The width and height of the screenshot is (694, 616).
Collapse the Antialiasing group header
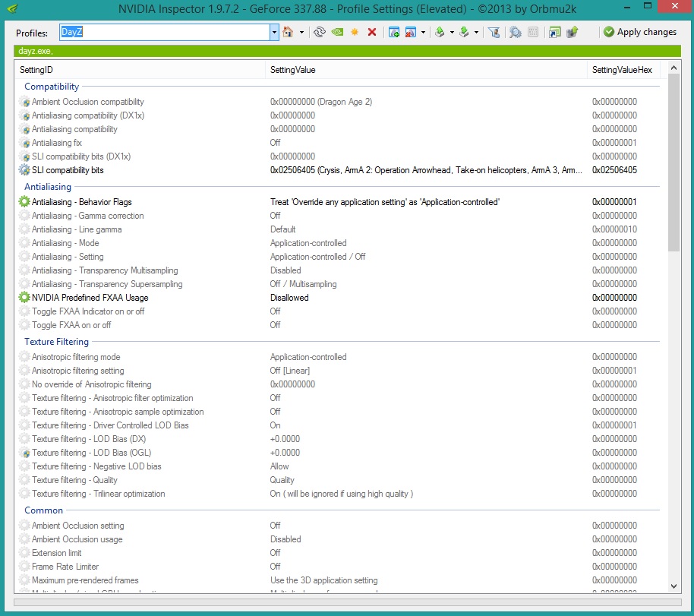(x=48, y=187)
